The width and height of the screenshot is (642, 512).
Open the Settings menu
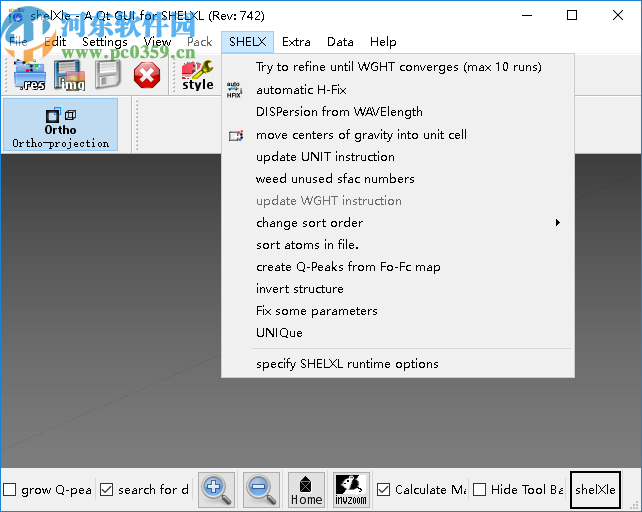(105, 42)
